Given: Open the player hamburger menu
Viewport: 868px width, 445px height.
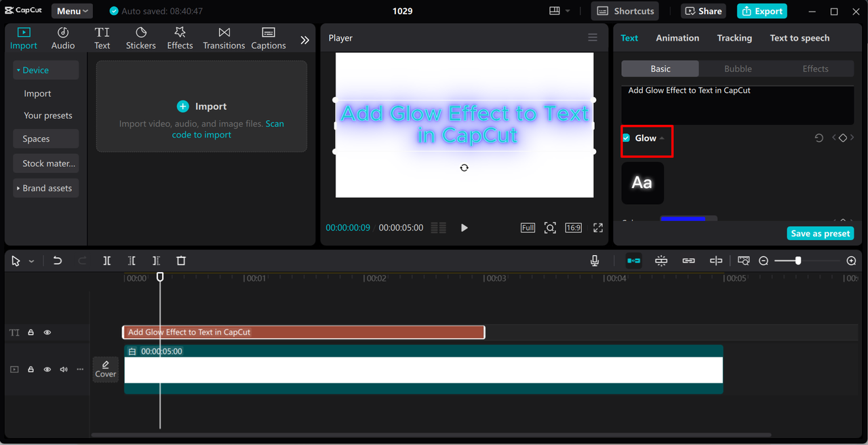Looking at the screenshot, I should point(593,38).
